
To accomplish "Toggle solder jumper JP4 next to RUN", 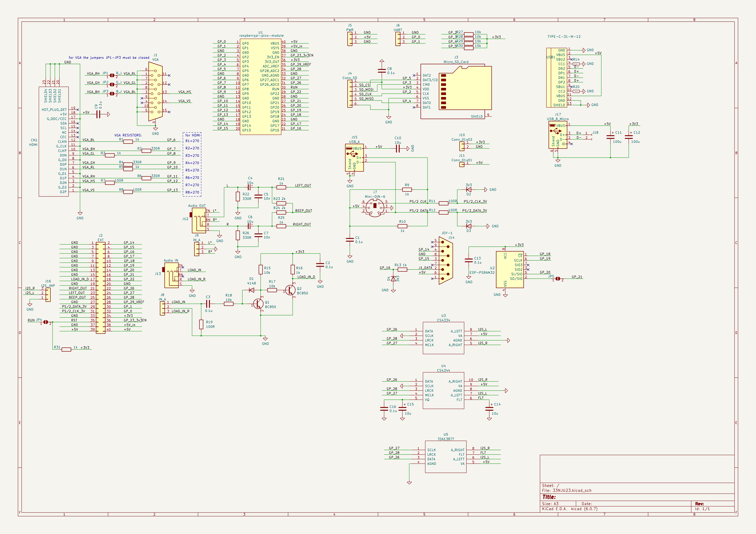I will click(46, 322).
